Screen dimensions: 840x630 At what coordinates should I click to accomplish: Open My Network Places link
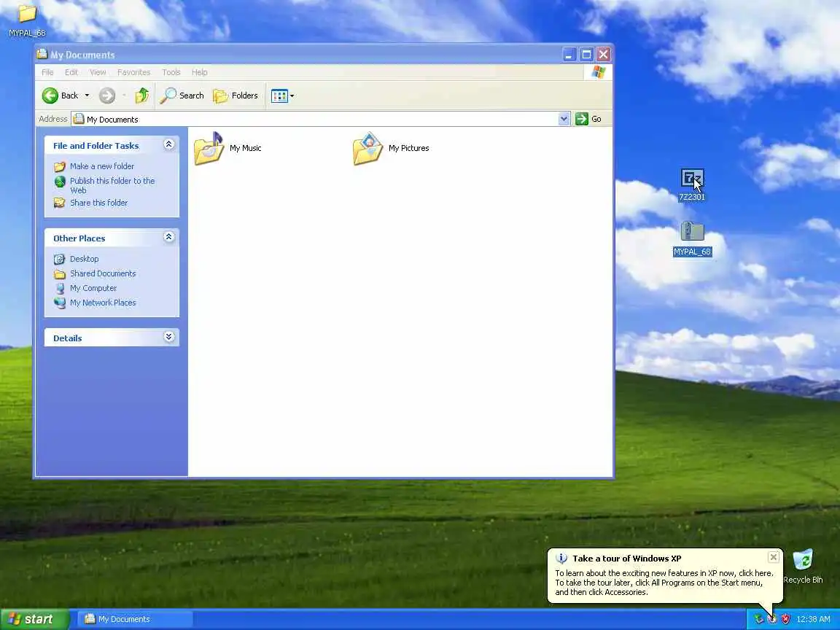(103, 303)
